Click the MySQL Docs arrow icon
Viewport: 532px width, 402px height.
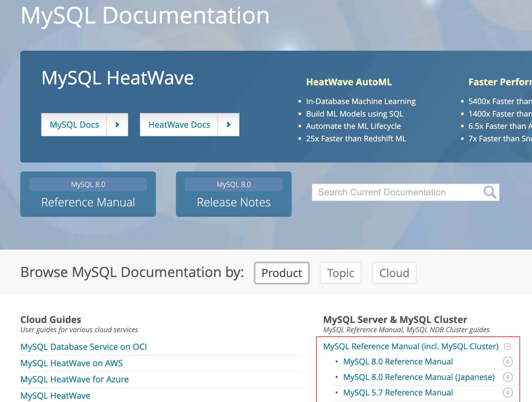[x=117, y=125]
